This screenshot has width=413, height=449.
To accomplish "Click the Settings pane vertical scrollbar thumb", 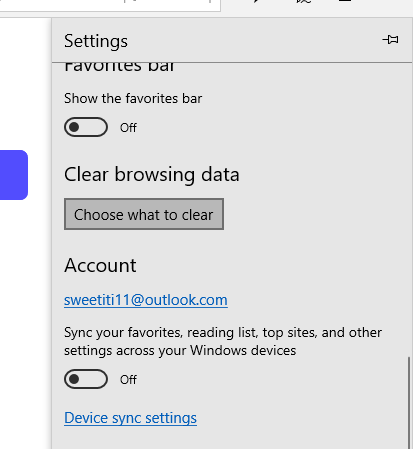I will pos(409,403).
